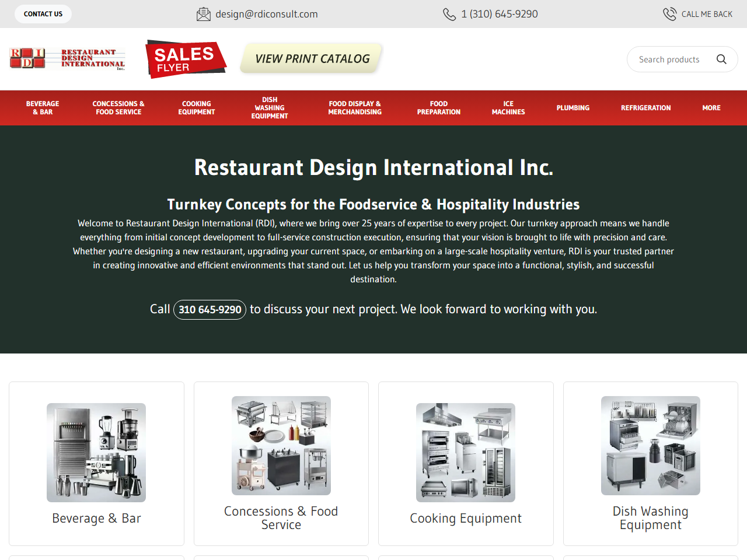
Task: Open the Cooking Equipment category image
Action: click(466, 453)
